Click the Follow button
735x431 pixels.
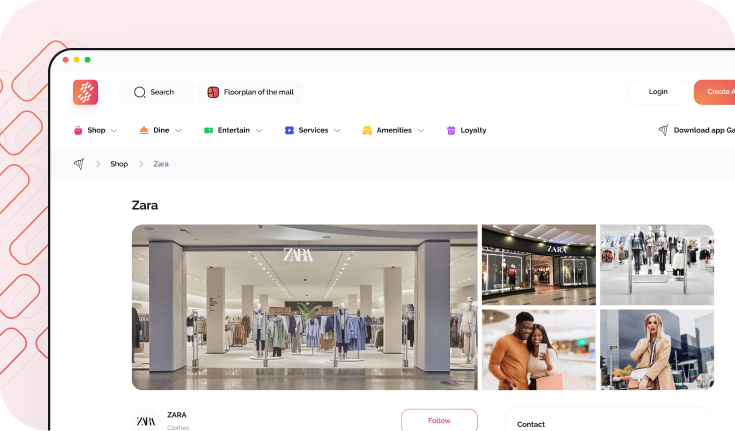439,420
